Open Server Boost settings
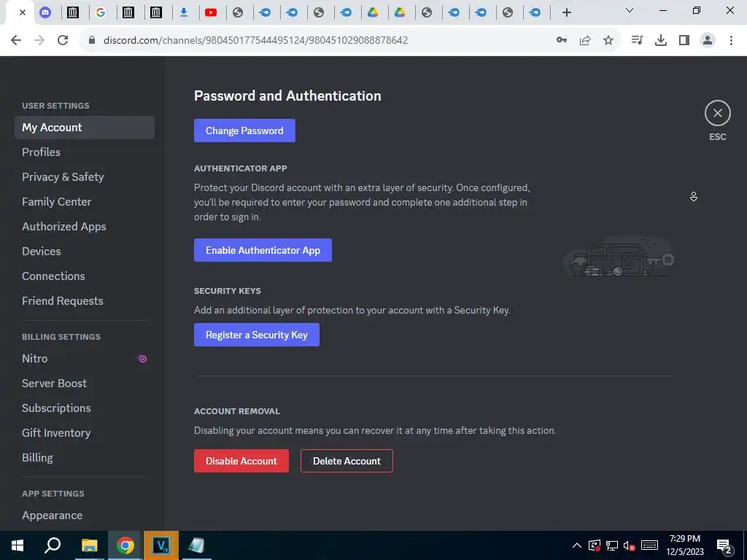The width and height of the screenshot is (747, 560). tap(85, 384)
